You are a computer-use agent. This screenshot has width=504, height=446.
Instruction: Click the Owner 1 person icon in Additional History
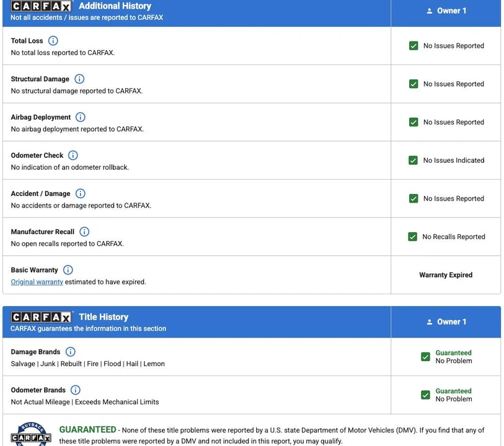click(x=430, y=11)
